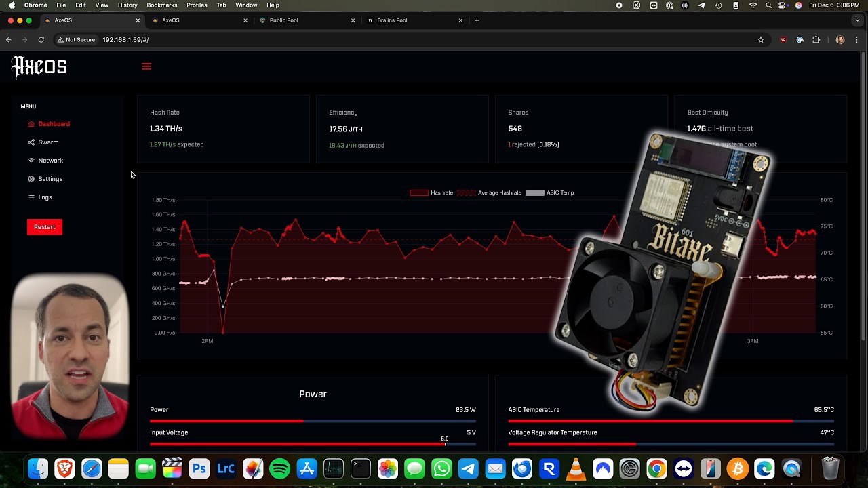Click the browser back arrow
Image resolution: width=868 pixels, height=488 pixels.
pyautogui.click(x=9, y=40)
